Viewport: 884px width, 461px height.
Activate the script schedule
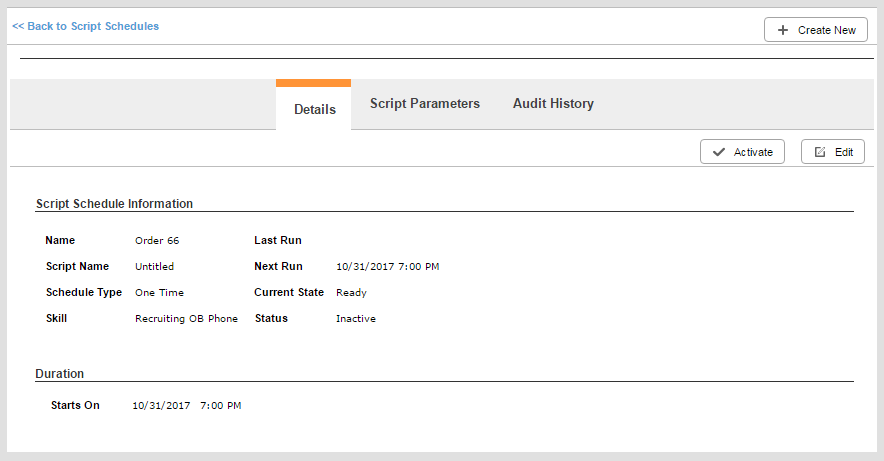coord(742,152)
